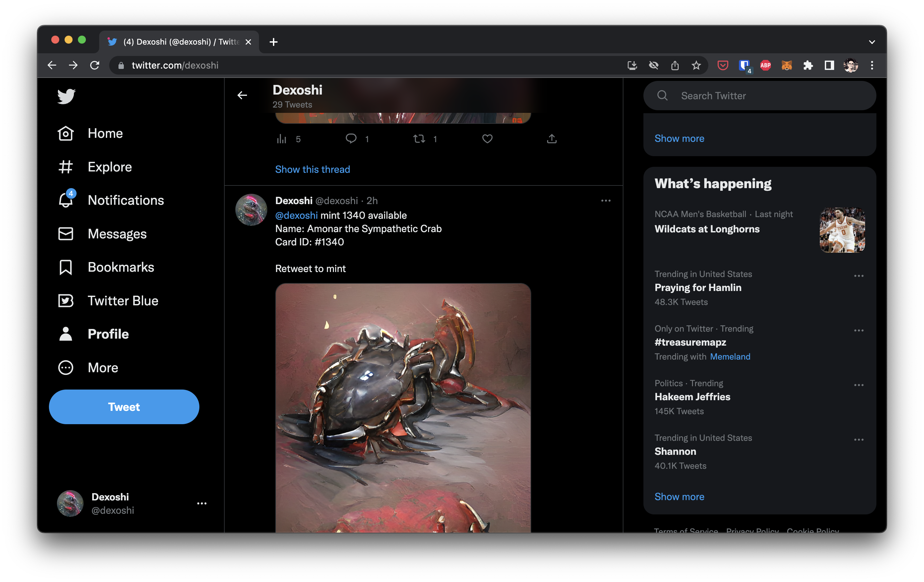The height and width of the screenshot is (582, 924).
Task: Open options dots for #treasuremapz trend
Action: 858,330
